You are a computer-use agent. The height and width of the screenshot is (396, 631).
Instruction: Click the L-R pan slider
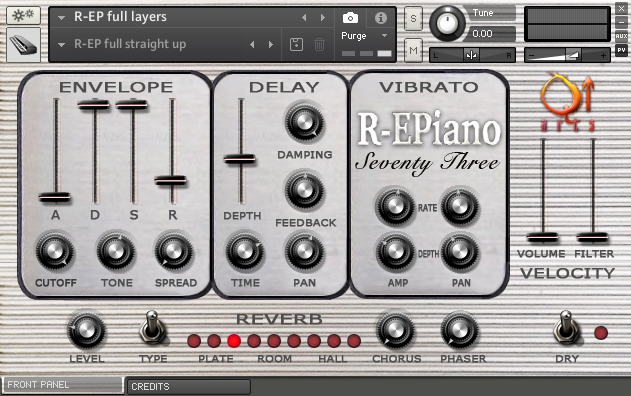pos(472,55)
